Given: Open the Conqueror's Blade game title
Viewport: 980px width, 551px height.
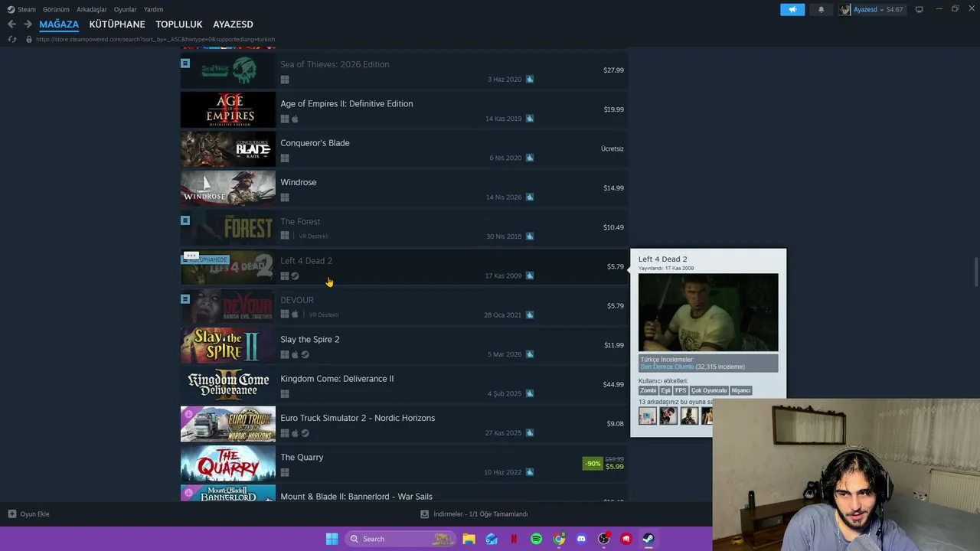Looking at the screenshot, I should (315, 143).
